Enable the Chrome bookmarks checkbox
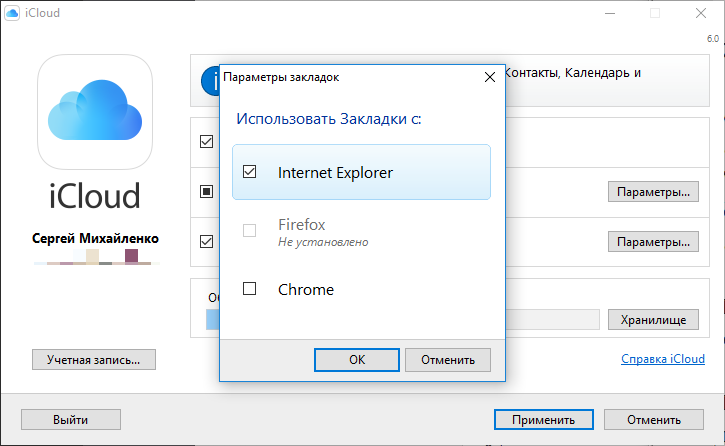 [x=249, y=289]
